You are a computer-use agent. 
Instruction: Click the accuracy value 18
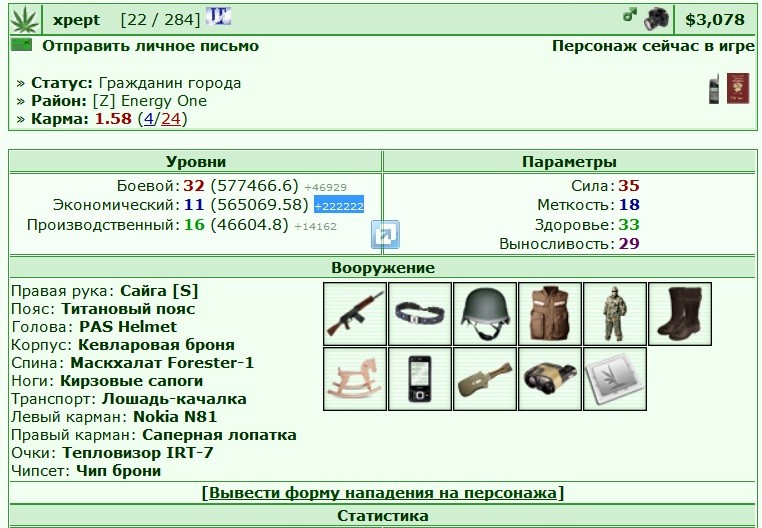coord(629,205)
